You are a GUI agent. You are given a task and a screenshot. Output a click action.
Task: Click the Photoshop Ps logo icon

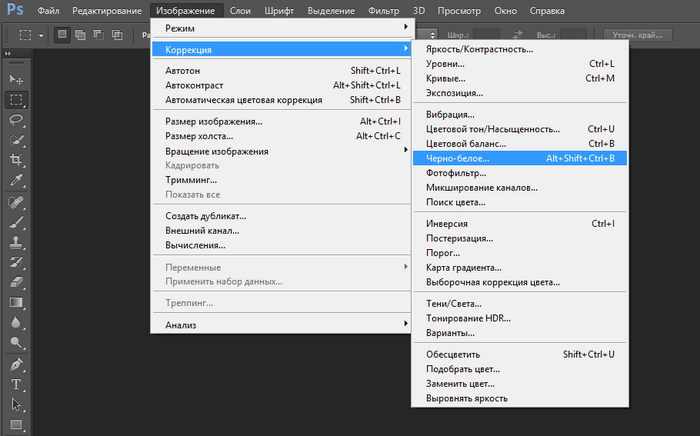coord(14,12)
